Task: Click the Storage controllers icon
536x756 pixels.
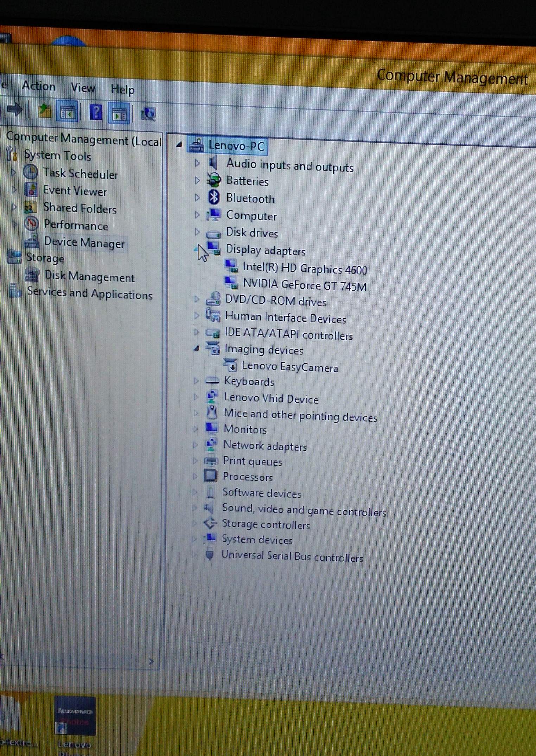Action: click(210, 523)
